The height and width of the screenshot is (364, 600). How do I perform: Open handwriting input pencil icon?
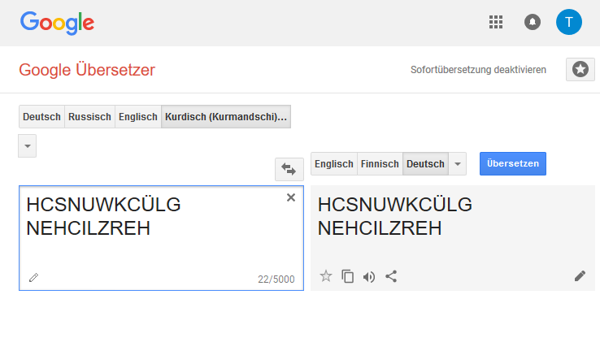coord(33,277)
